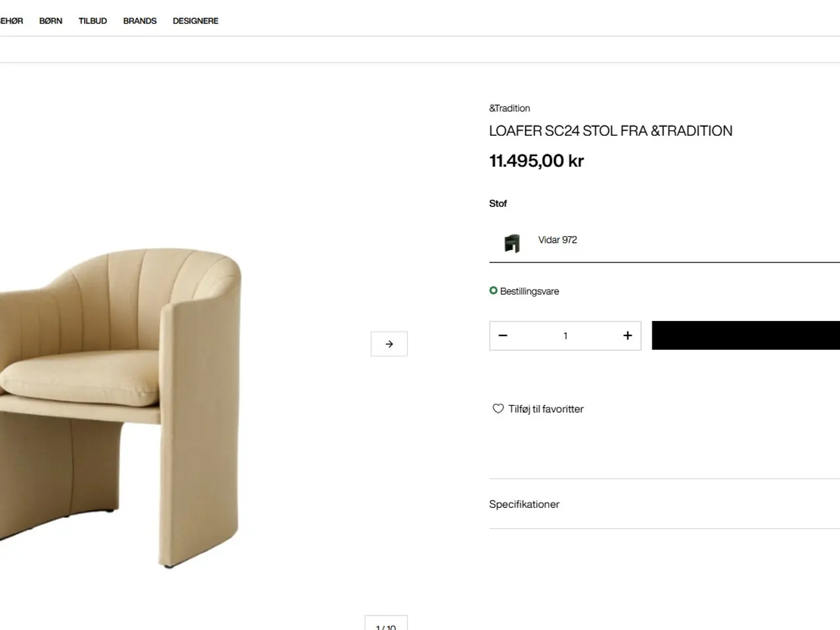Click the 1 / 10 image counter
This screenshot has height=630, width=840.
coord(386,624)
